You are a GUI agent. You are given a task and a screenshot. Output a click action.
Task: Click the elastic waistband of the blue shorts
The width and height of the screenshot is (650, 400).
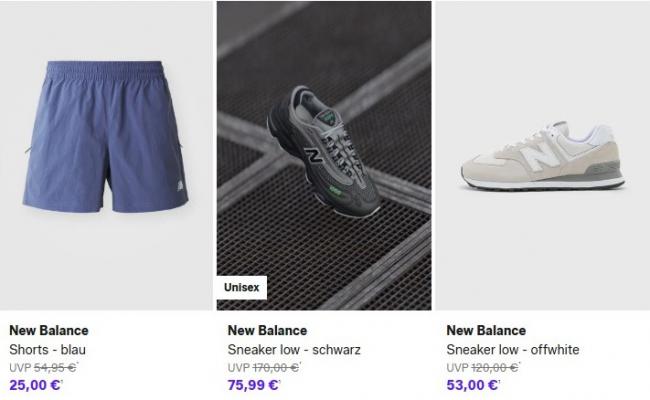[107, 71]
